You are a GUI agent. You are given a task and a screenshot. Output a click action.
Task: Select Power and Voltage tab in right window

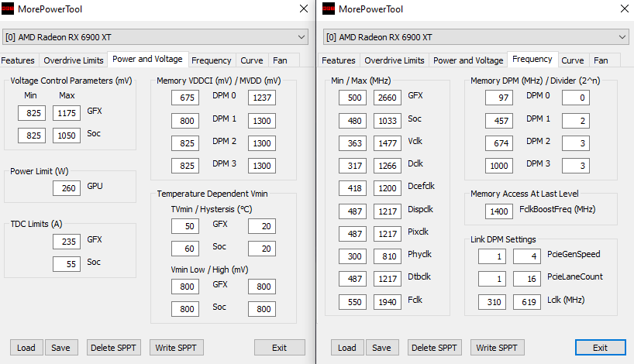click(x=468, y=60)
